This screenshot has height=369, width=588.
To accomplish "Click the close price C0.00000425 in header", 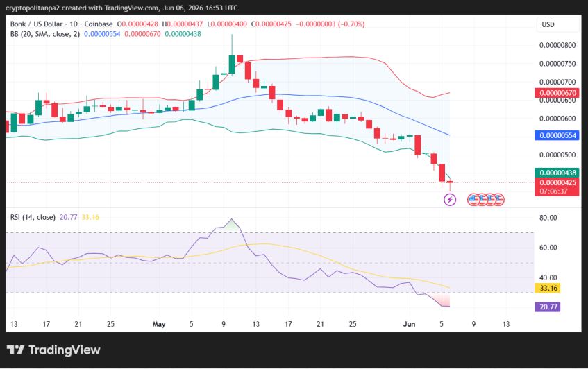I will [271, 24].
